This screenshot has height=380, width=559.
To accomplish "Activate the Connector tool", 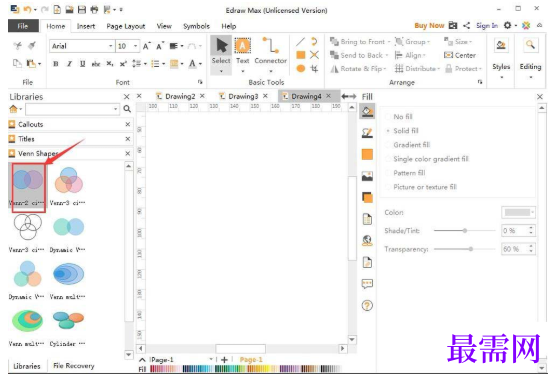I will (270, 55).
